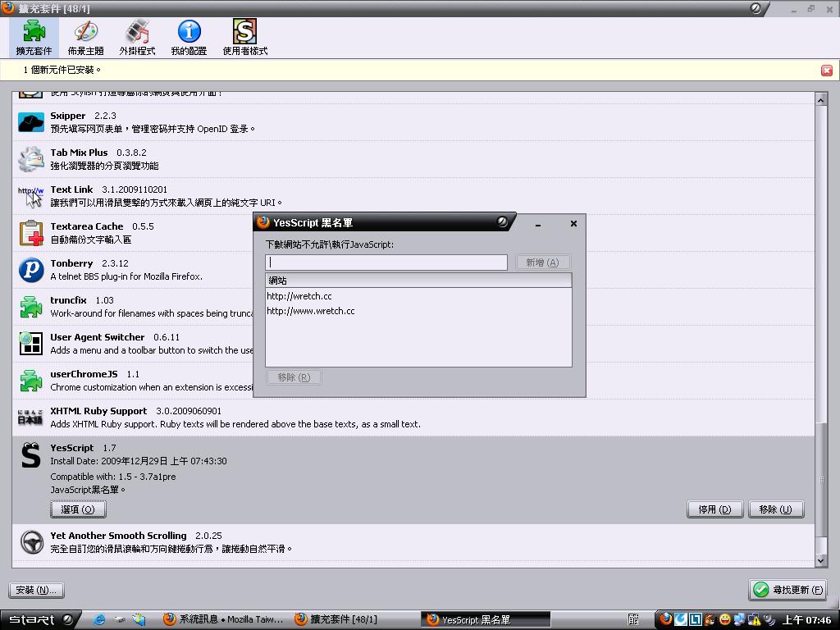This screenshot has height=630, width=840.
Task: Click 移除 (R) remove button in blacklist dialog
Action: [294, 377]
